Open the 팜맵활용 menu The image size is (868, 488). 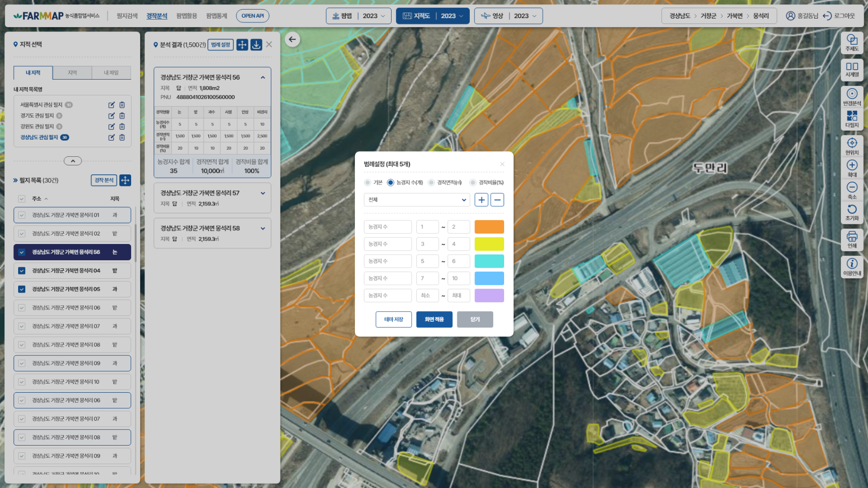coord(186,16)
